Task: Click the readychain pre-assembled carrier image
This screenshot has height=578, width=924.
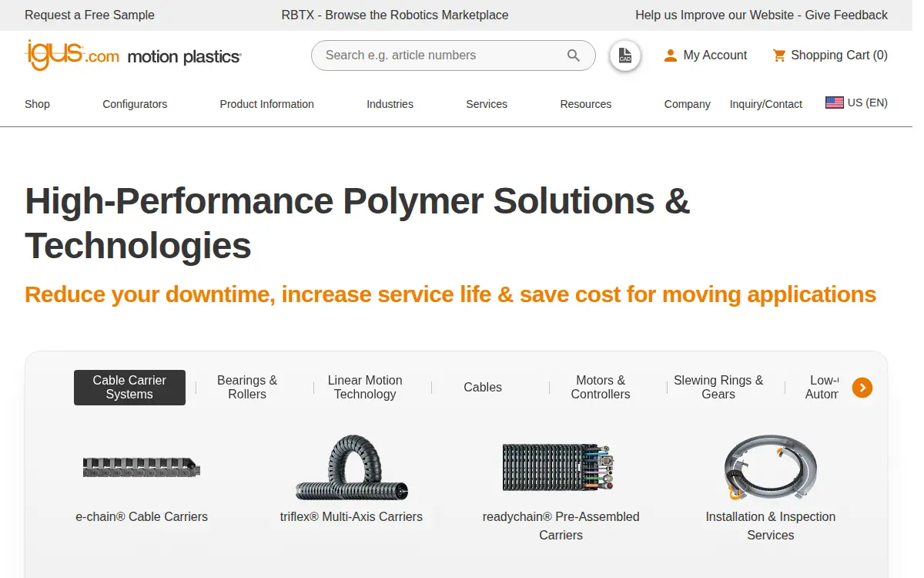Action: [557, 467]
